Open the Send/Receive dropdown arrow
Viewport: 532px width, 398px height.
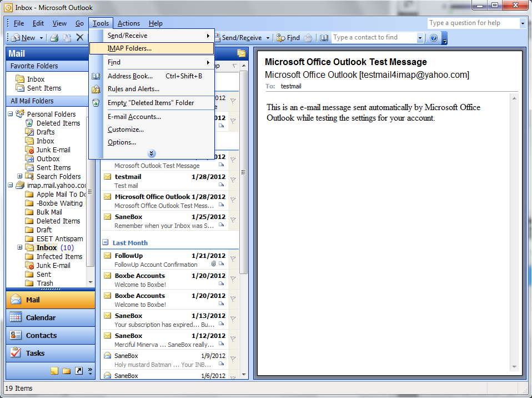pos(268,38)
